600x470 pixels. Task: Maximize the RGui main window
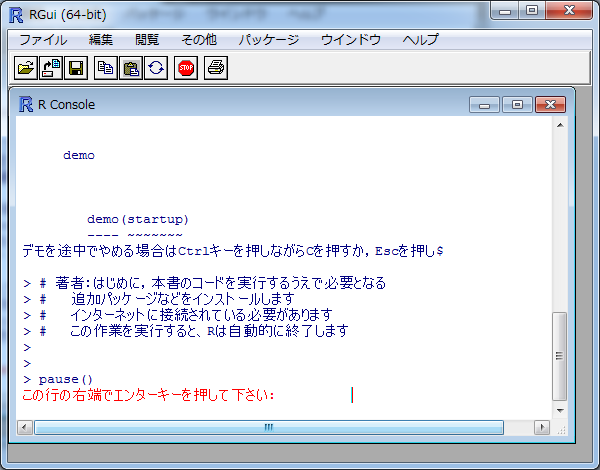(532, 10)
